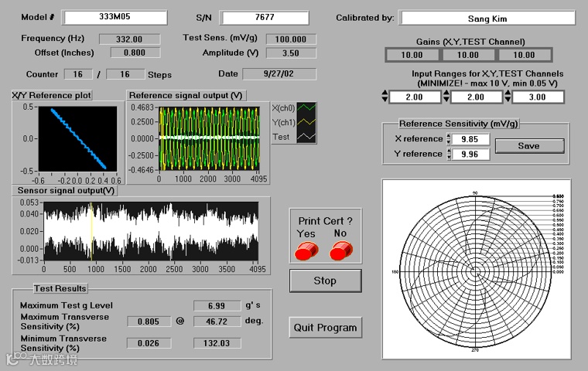Click stepper arrows of second input range

click(446, 97)
